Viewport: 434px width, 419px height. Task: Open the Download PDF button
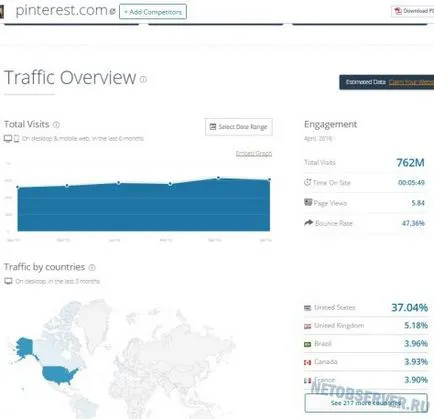tap(413, 11)
